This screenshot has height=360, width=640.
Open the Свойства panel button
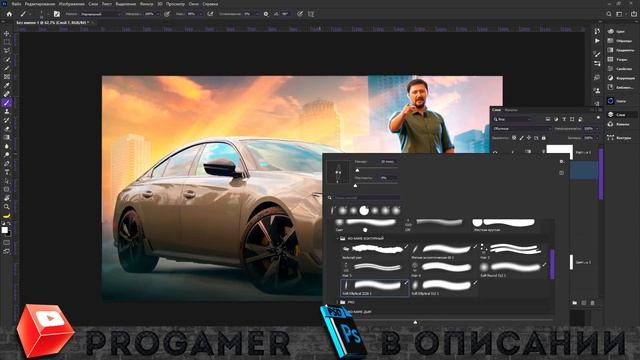click(621, 69)
